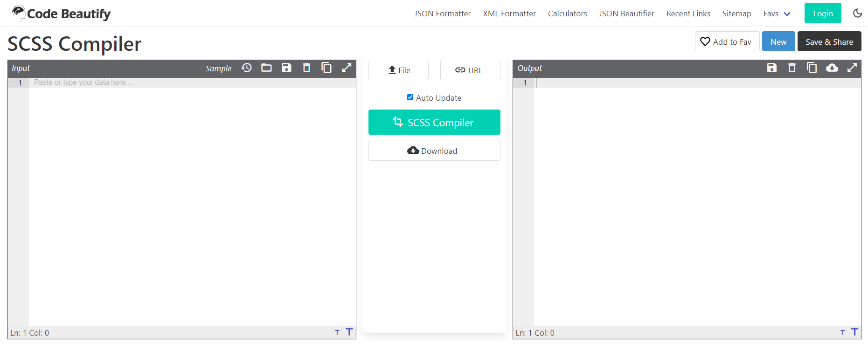Run the green SCSS Compiler button
Screen dimensions: 868x351
point(434,122)
